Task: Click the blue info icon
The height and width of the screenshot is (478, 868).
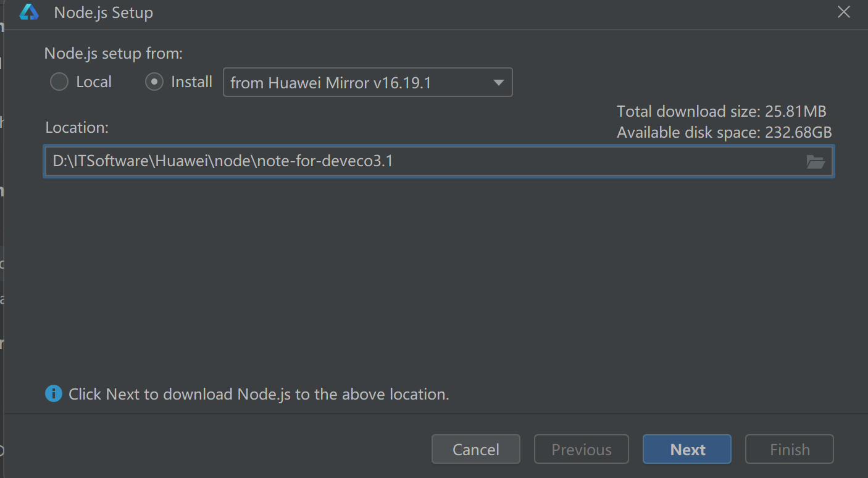Action: pyautogui.click(x=54, y=393)
